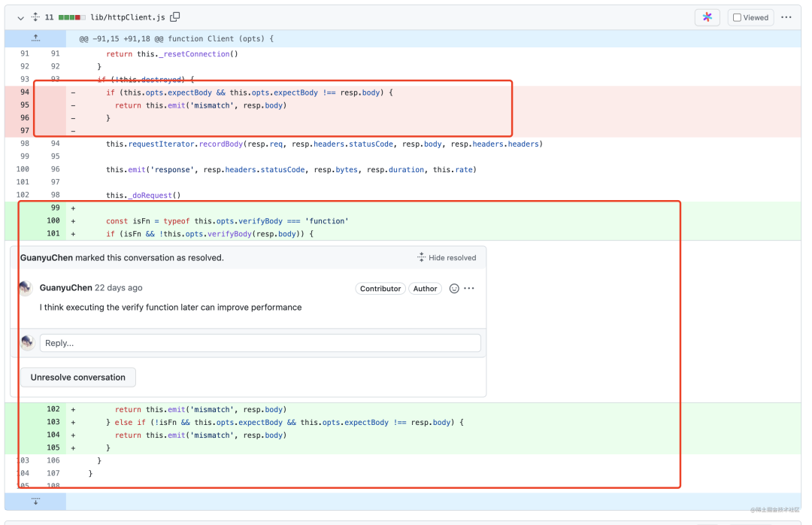Mark file as Viewed
This screenshot has width=812, height=525.
pos(750,17)
